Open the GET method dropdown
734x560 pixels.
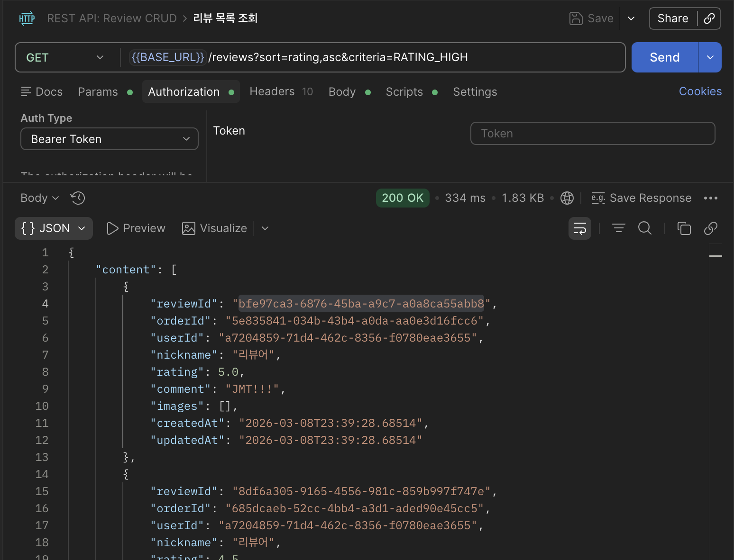65,57
